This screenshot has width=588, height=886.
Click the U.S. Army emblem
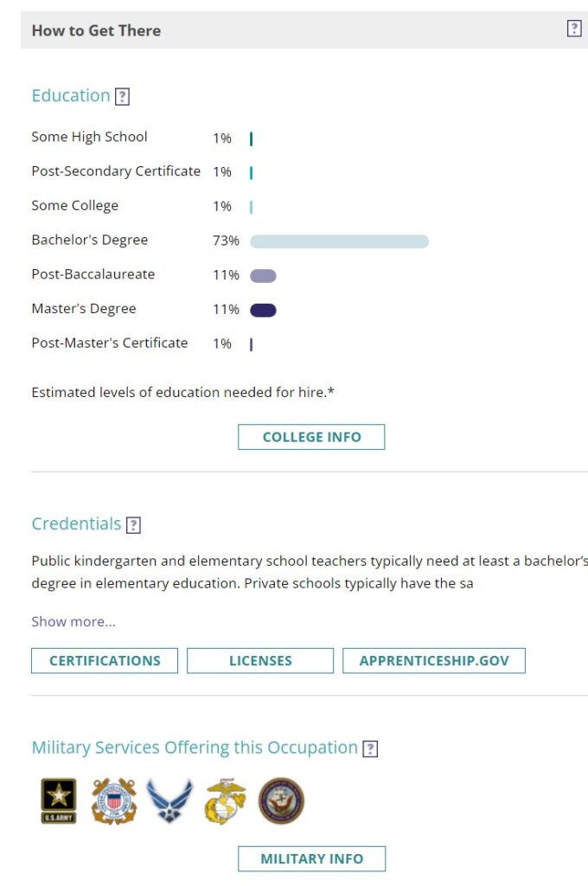point(58,800)
